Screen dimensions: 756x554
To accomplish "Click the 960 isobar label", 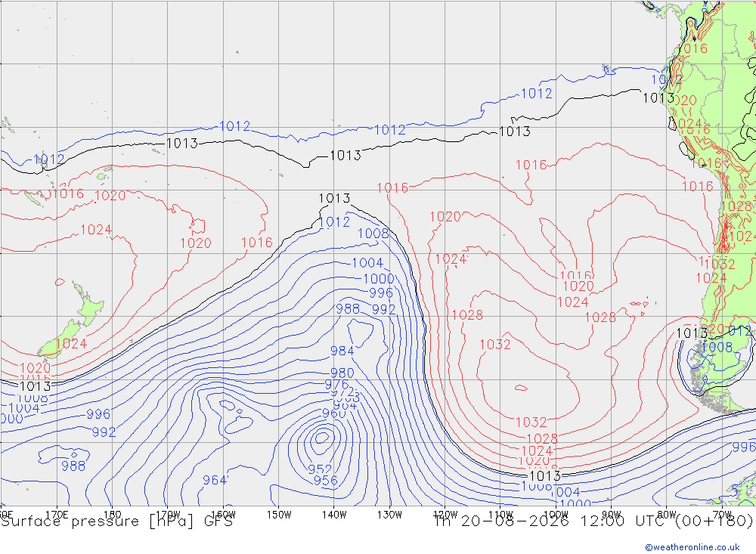I will tap(333, 413).
